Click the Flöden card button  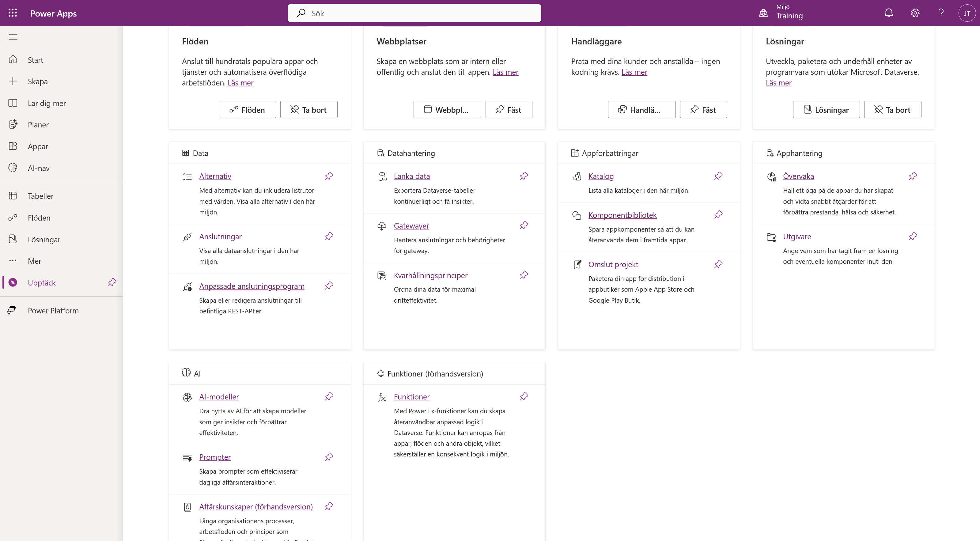248,110
